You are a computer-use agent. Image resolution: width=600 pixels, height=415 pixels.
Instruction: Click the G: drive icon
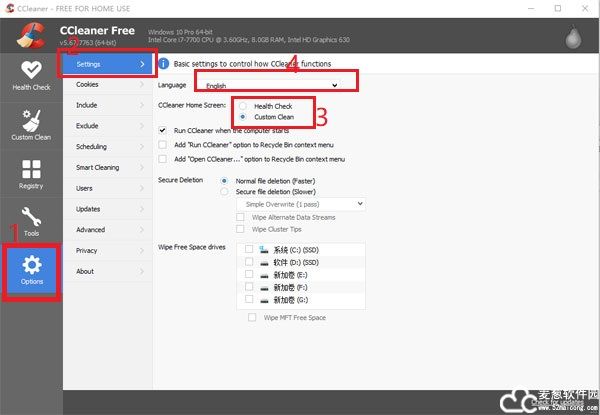tap(264, 300)
